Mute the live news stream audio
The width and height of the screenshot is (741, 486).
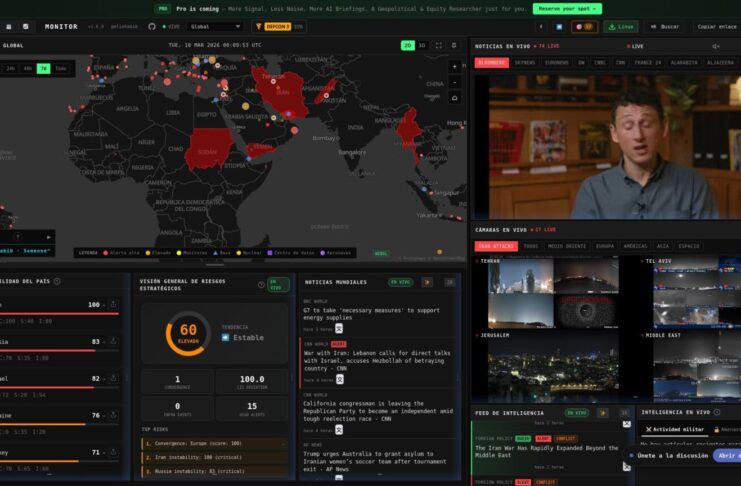(x=715, y=46)
